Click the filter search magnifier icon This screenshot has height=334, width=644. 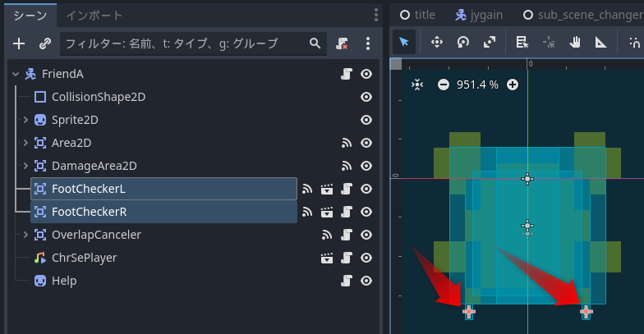pos(315,43)
